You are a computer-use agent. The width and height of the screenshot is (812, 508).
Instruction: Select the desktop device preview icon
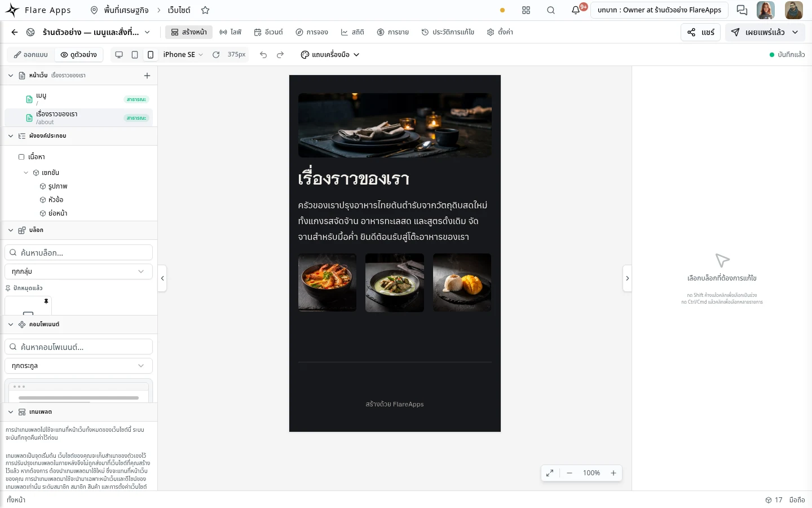[x=119, y=55]
